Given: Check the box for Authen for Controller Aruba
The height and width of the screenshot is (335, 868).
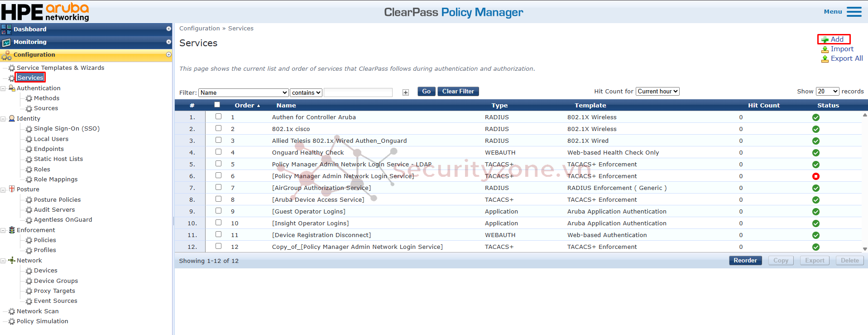Looking at the screenshot, I should coord(218,117).
